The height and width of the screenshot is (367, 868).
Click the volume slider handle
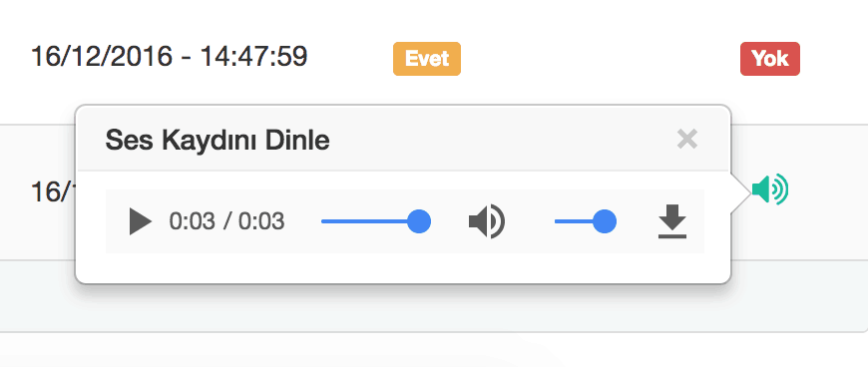(605, 221)
